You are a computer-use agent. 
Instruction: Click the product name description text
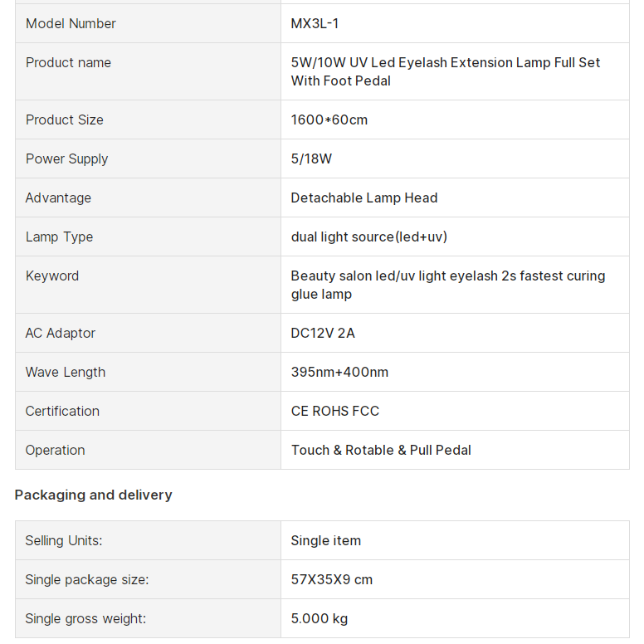coord(445,71)
